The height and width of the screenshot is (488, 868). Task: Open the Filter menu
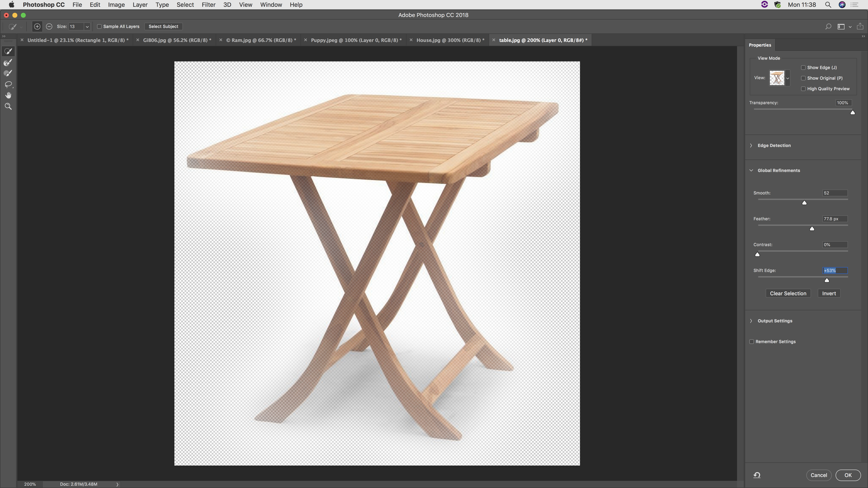208,5
